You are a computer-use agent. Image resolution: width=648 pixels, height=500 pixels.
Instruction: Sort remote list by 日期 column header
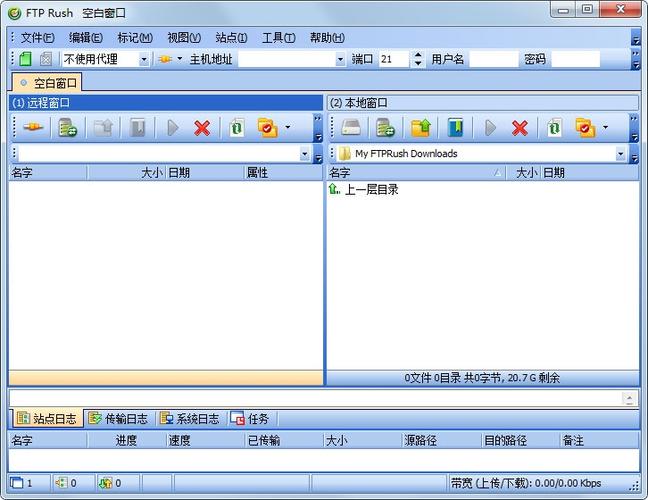[205, 172]
